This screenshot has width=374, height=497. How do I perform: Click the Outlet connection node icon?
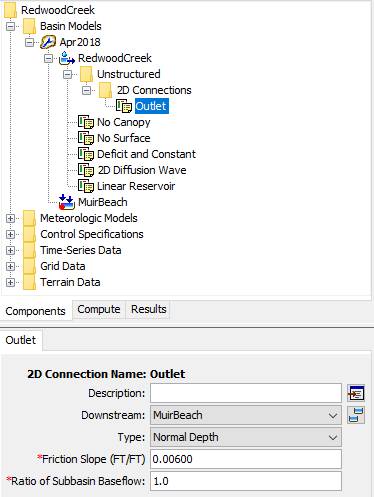pos(124,106)
